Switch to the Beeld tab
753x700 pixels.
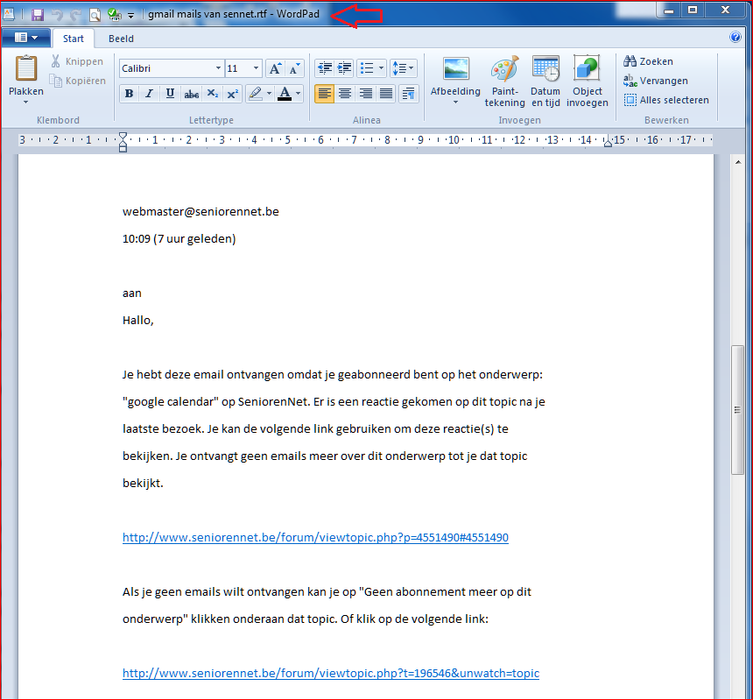click(121, 39)
